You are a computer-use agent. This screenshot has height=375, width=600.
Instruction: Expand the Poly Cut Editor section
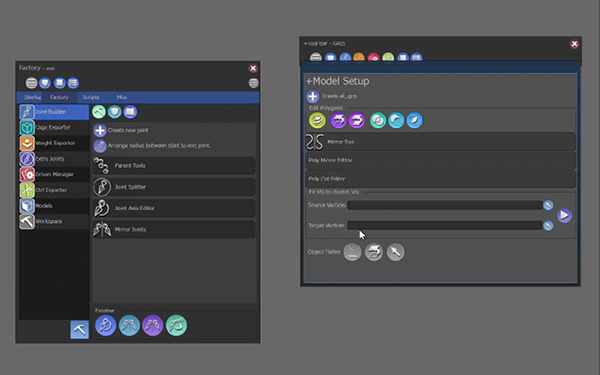[x=440, y=179]
